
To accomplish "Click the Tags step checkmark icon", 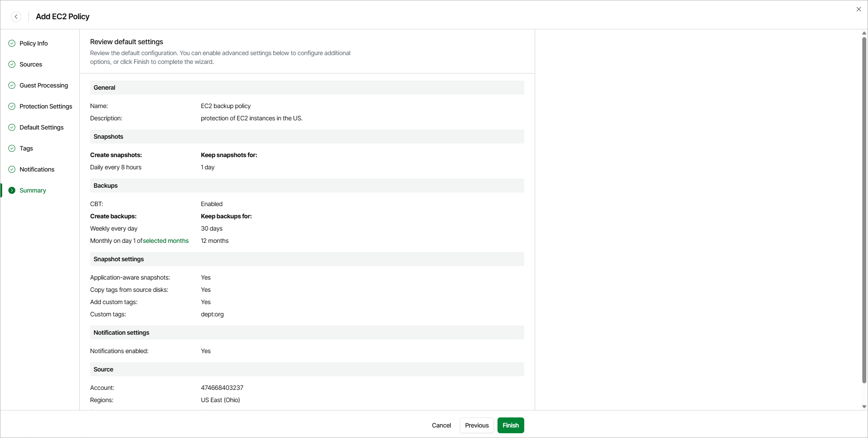I will tap(12, 148).
